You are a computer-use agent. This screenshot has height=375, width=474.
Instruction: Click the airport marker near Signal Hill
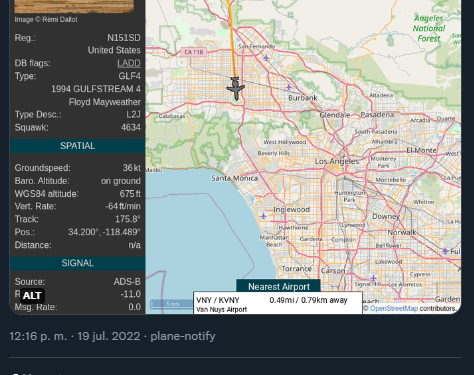click(x=373, y=278)
